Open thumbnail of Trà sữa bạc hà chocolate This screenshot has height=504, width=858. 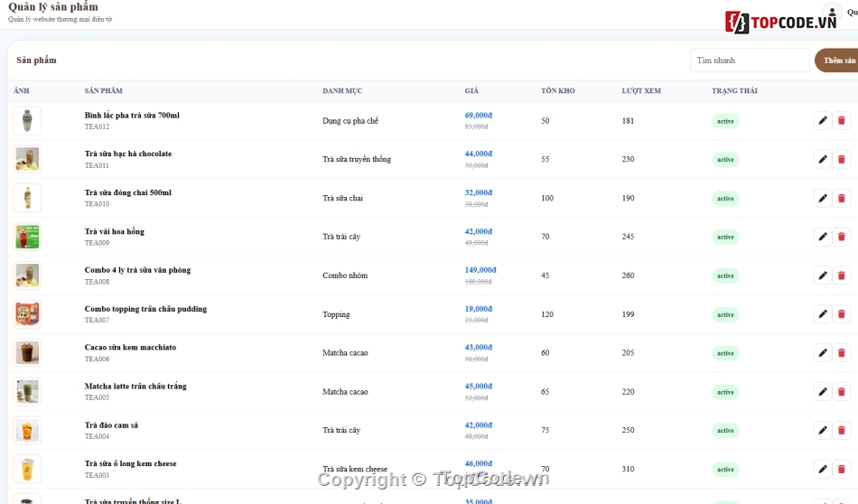[27, 159]
